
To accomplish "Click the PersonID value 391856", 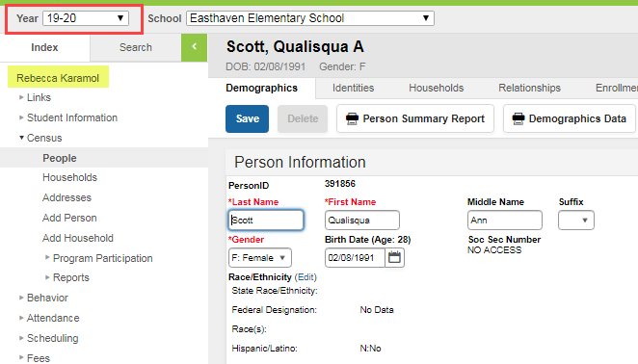I will click(340, 184).
